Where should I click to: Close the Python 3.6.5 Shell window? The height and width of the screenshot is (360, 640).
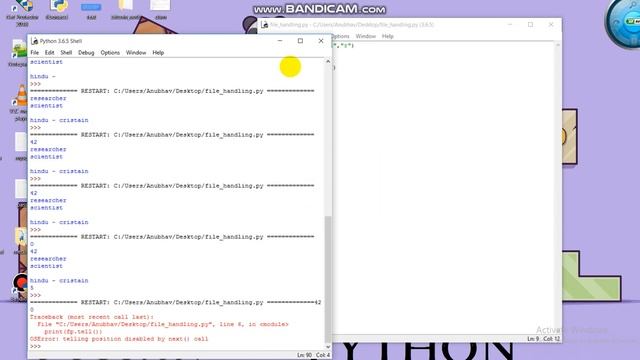tap(321, 41)
